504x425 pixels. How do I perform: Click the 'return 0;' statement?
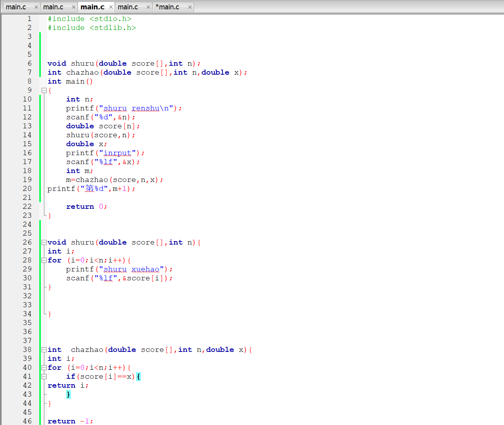tap(87, 206)
